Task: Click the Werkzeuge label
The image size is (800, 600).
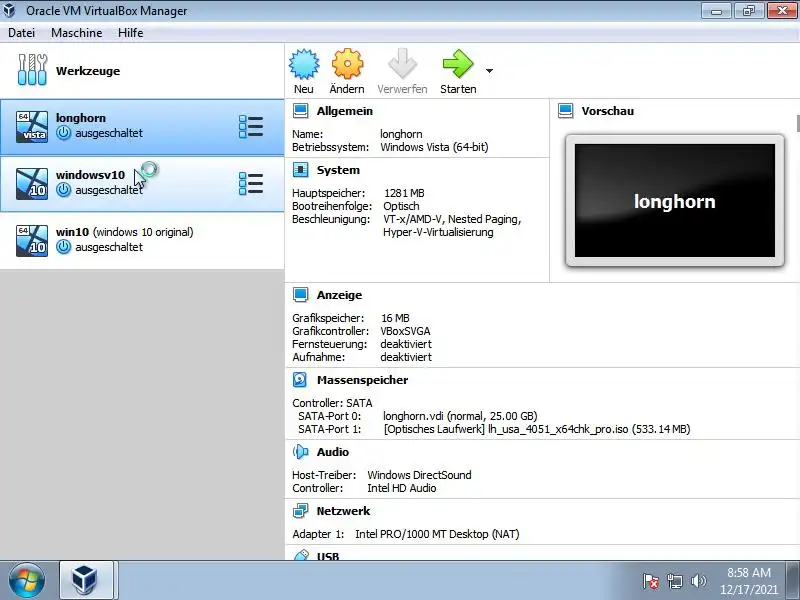Action: click(x=88, y=71)
